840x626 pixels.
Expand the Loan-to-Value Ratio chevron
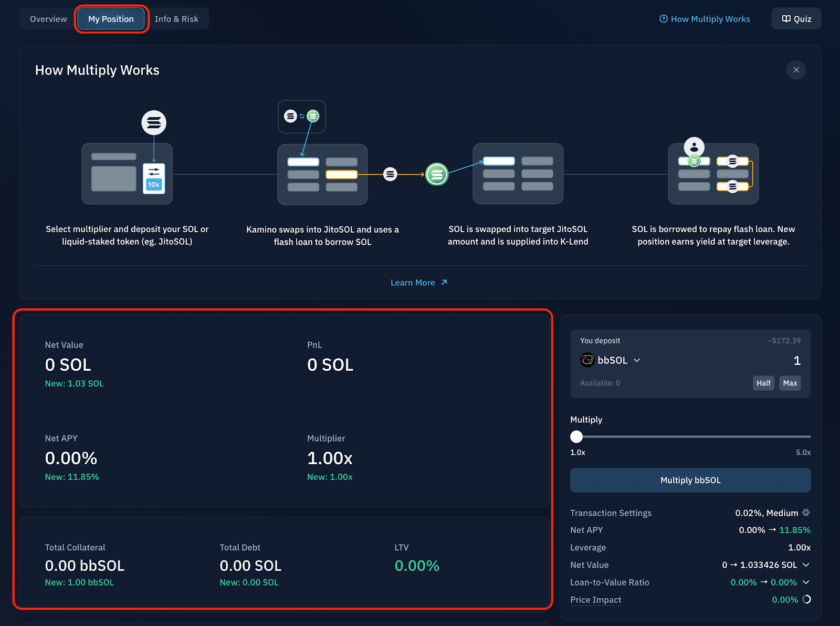[x=806, y=582]
